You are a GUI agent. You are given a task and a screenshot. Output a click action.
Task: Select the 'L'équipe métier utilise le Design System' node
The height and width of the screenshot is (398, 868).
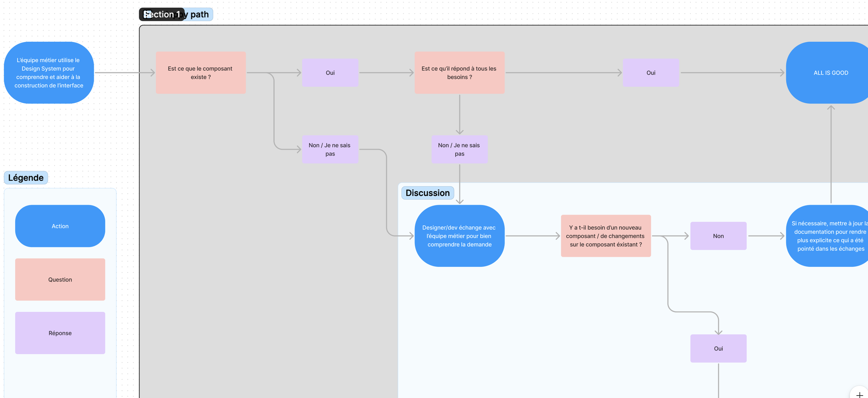49,73
